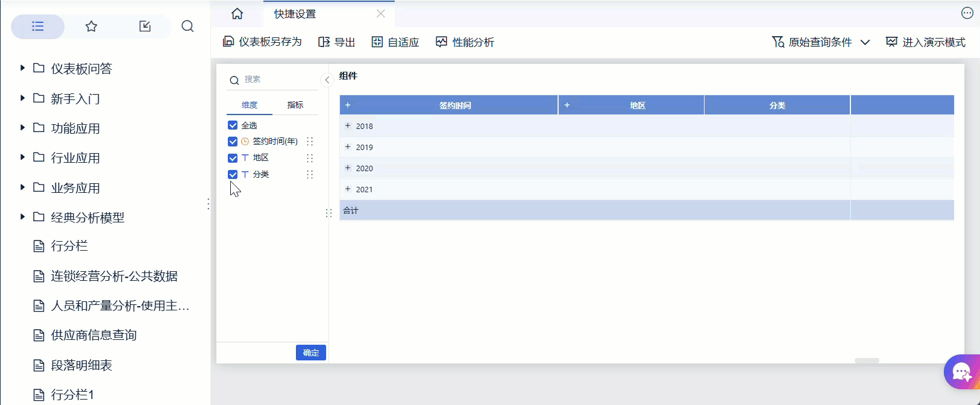Click the horizontal scrollbar thumb
Screen dimensions: 980x405
(x=867, y=360)
